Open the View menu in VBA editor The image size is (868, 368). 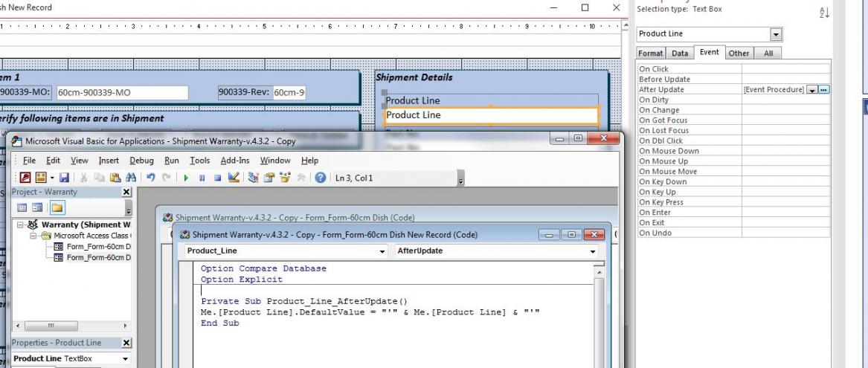pyautogui.click(x=79, y=161)
